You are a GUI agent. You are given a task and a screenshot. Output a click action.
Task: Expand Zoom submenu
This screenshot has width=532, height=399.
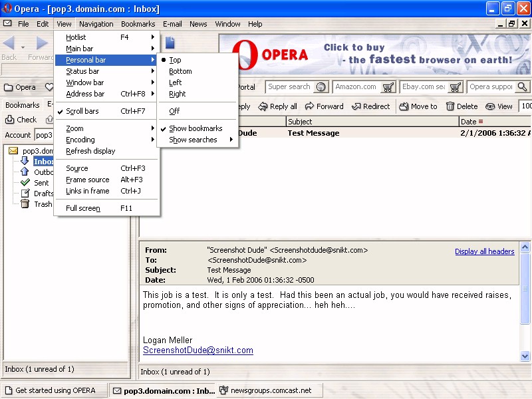106,128
